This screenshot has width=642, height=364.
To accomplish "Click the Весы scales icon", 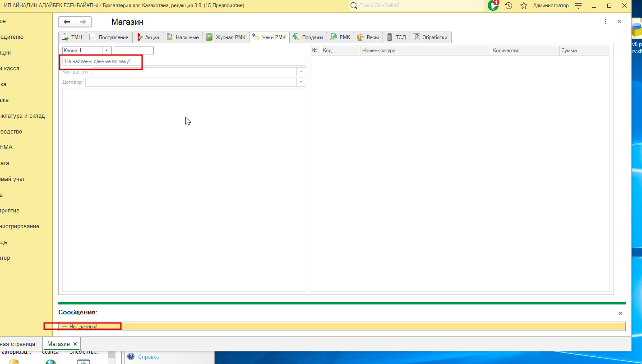I will tap(361, 37).
